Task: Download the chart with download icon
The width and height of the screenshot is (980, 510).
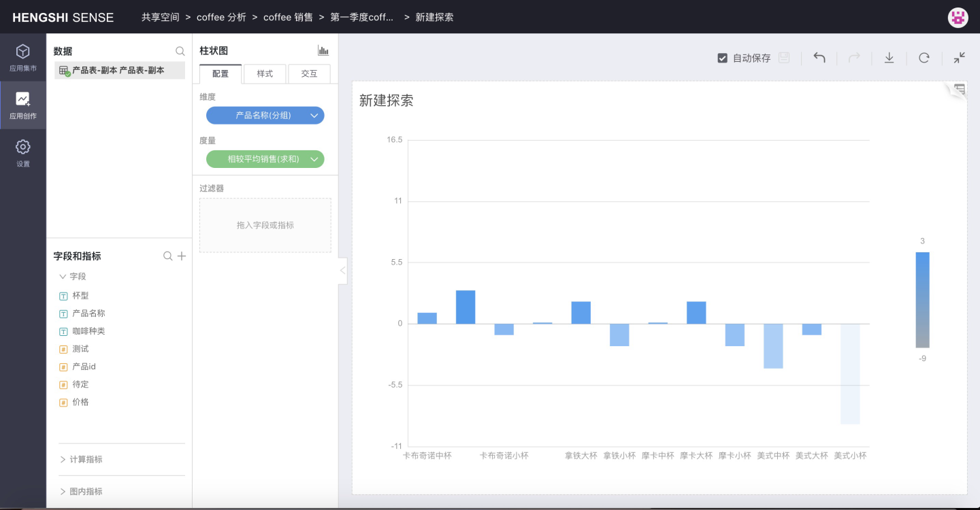Action: tap(889, 58)
